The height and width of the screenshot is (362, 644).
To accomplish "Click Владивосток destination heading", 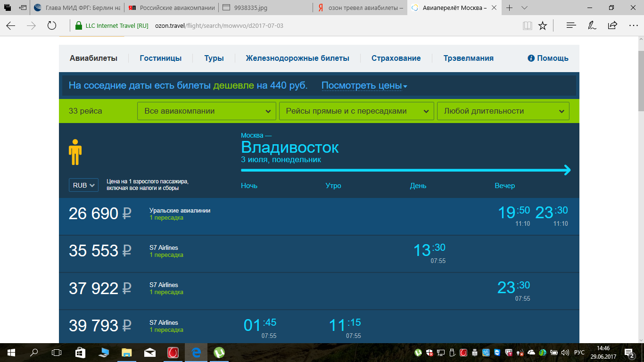I will (x=290, y=148).
